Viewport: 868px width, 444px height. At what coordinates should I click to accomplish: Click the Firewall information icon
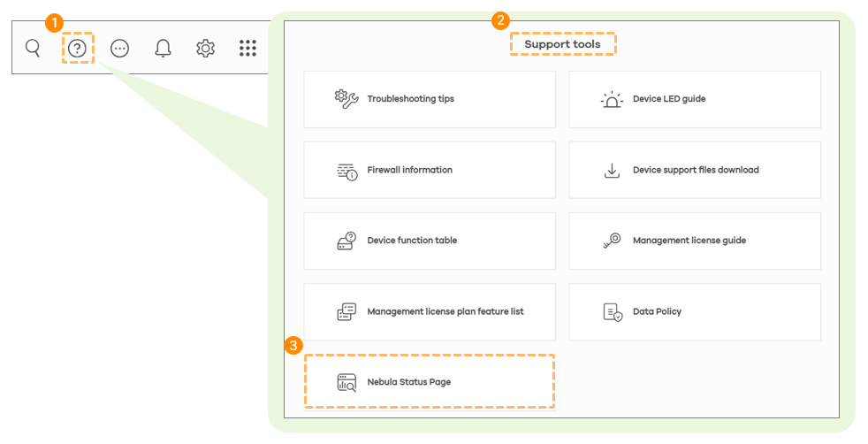[347, 171]
